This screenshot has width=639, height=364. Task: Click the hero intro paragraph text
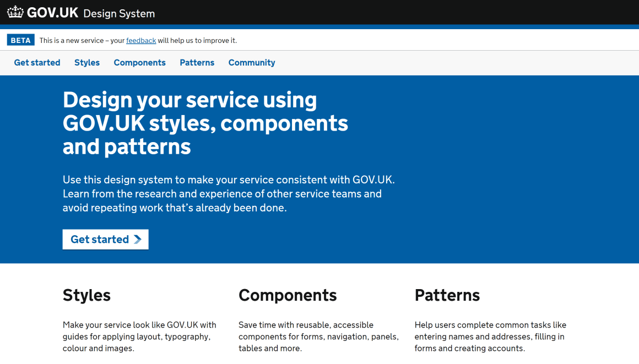pos(229,194)
